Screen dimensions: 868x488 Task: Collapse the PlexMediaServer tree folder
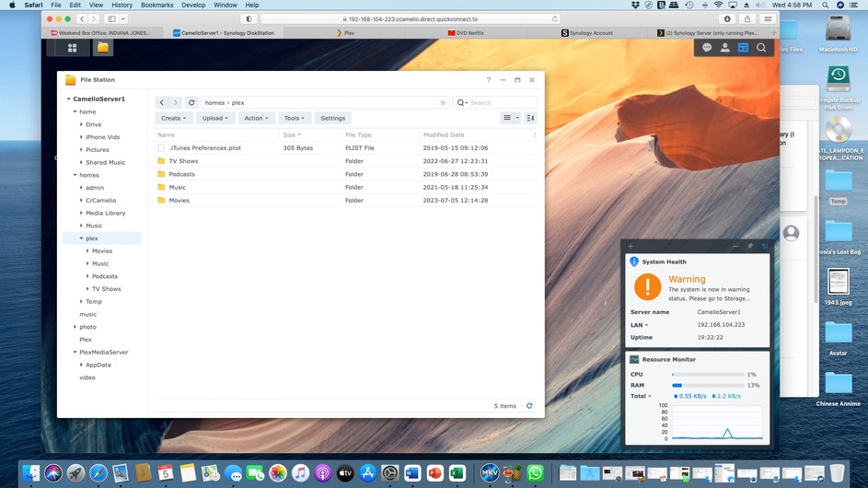(75, 353)
